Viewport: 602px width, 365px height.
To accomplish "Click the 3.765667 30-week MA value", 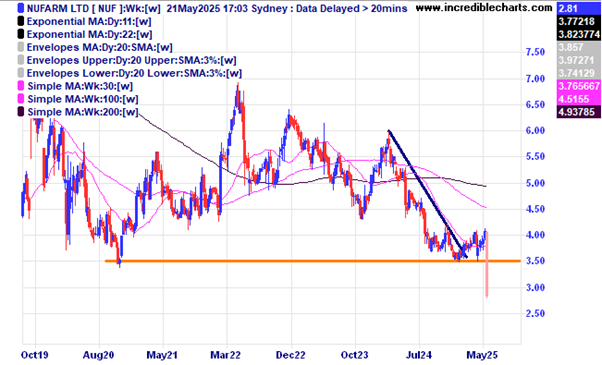I will point(579,86).
